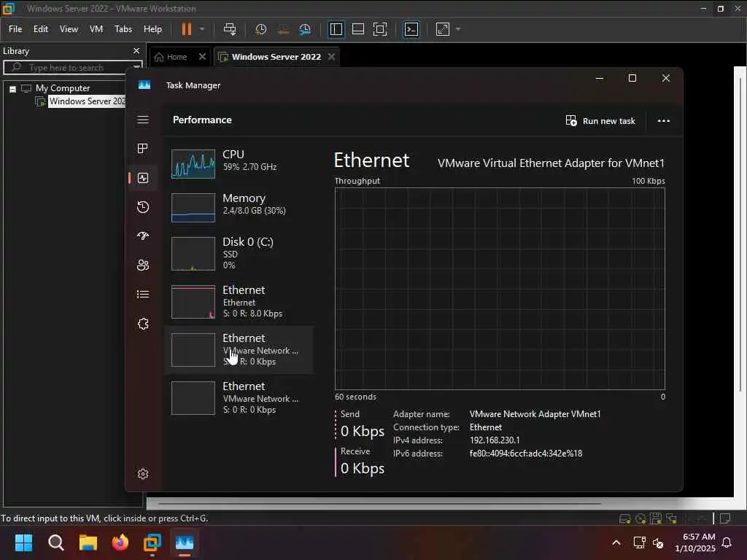Screen dimensions: 747x560
Task: Open VMware File menu
Action: click(x=15, y=29)
